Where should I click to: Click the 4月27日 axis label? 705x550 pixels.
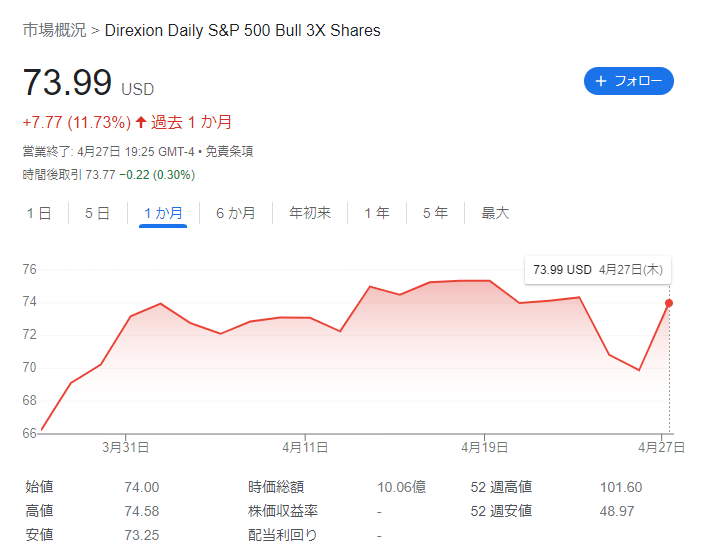point(661,447)
